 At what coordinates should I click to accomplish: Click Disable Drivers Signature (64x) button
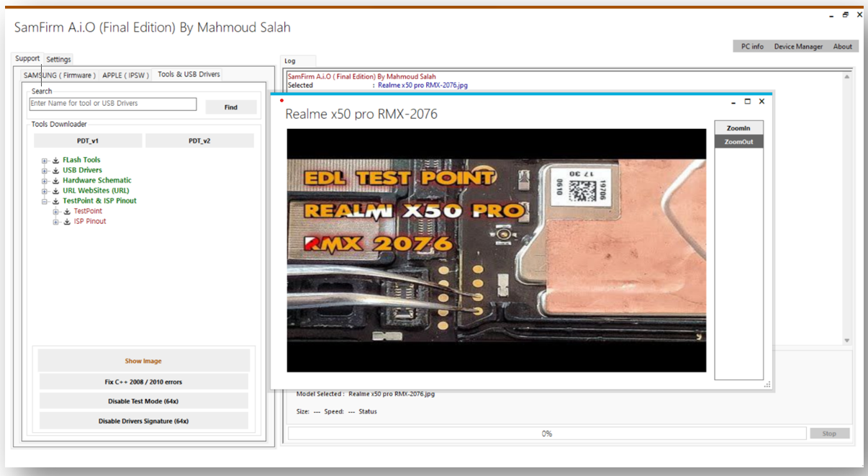143,421
